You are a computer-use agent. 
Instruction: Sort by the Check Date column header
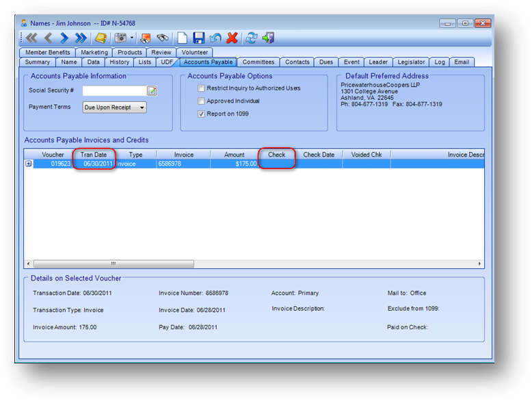click(319, 155)
